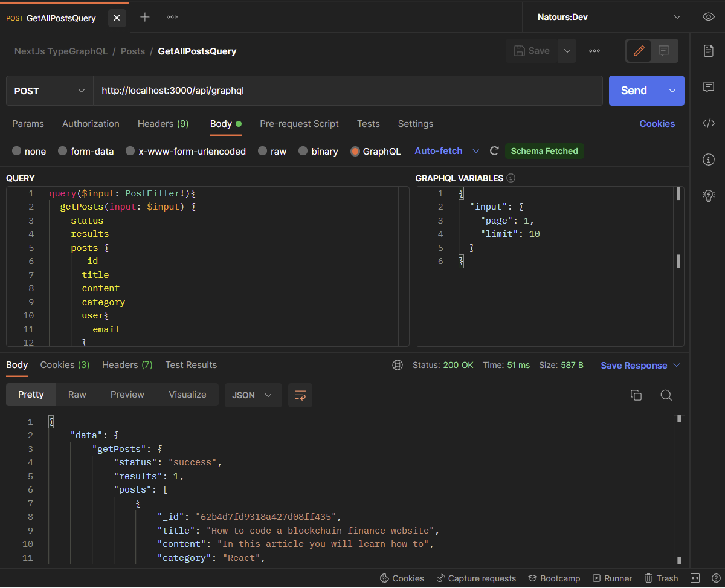Screen dimensions: 725x588
Task: Open the request Info icon in sidebar
Action: (709, 160)
